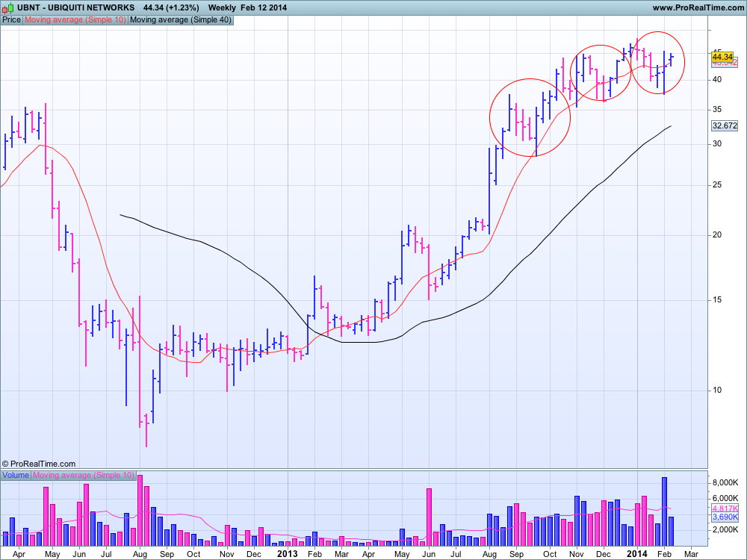Click the 44.34 (+1.23%) quote text
Image resolution: width=747 pixels, height=560 pixels.
point(171,7)
